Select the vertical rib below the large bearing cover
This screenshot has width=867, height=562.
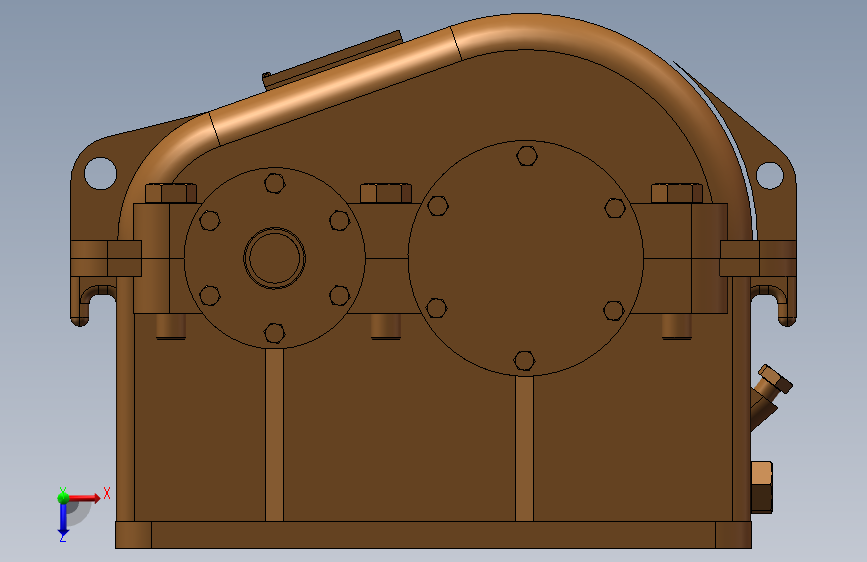524,449
